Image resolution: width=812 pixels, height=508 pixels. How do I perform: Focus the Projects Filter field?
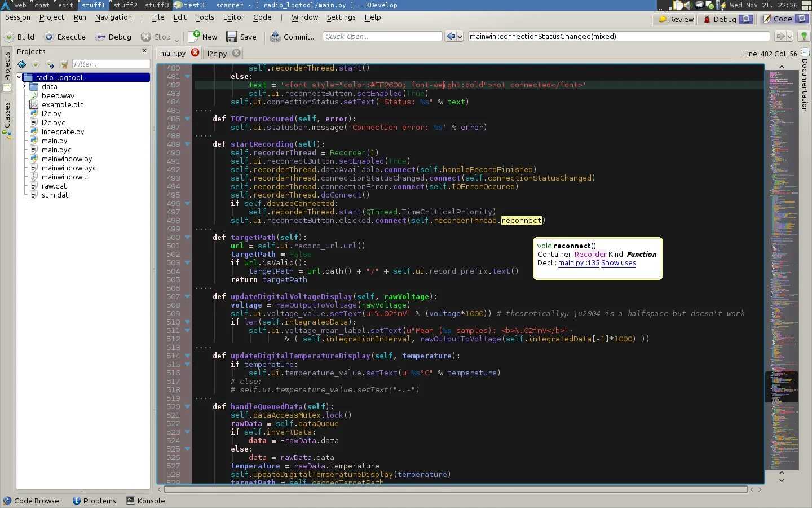point(111,64)
